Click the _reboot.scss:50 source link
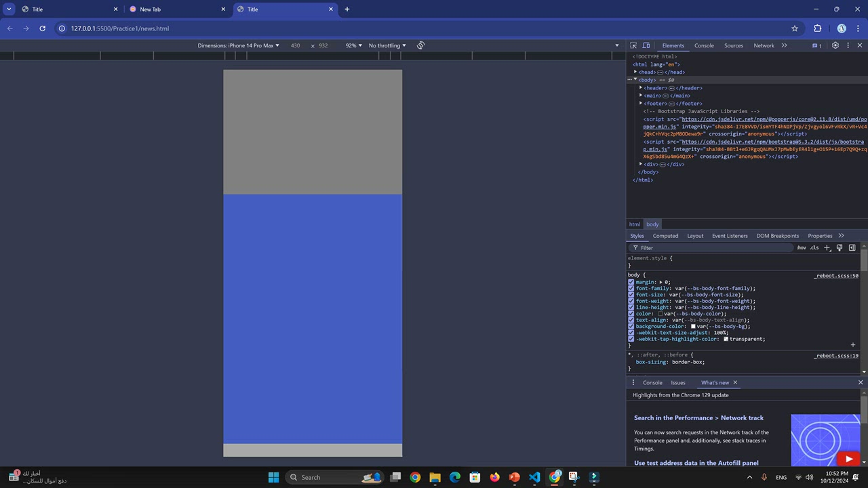Viewport: 868px width, 488px height. click(836, 276)
